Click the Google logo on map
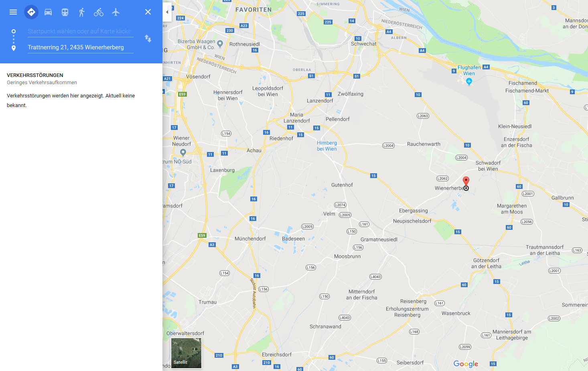The height and width of the screenshot is (371, 588). [x=466, y=364]
